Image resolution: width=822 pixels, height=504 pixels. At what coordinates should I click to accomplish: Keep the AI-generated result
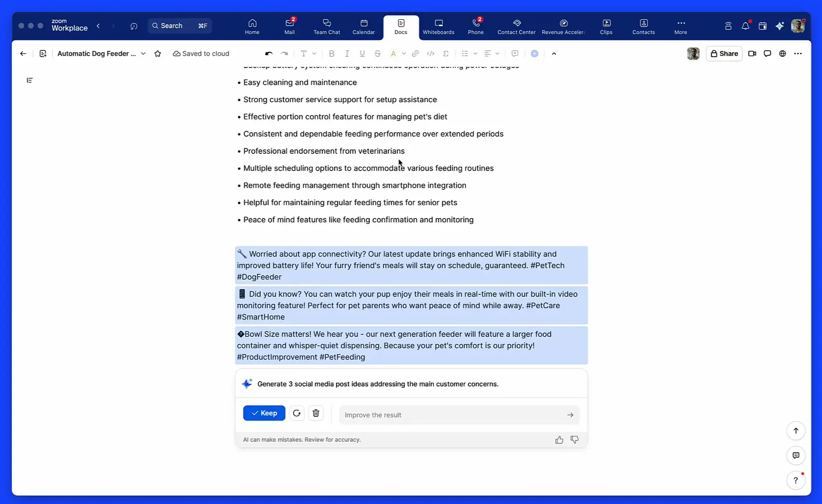(264, 413)
